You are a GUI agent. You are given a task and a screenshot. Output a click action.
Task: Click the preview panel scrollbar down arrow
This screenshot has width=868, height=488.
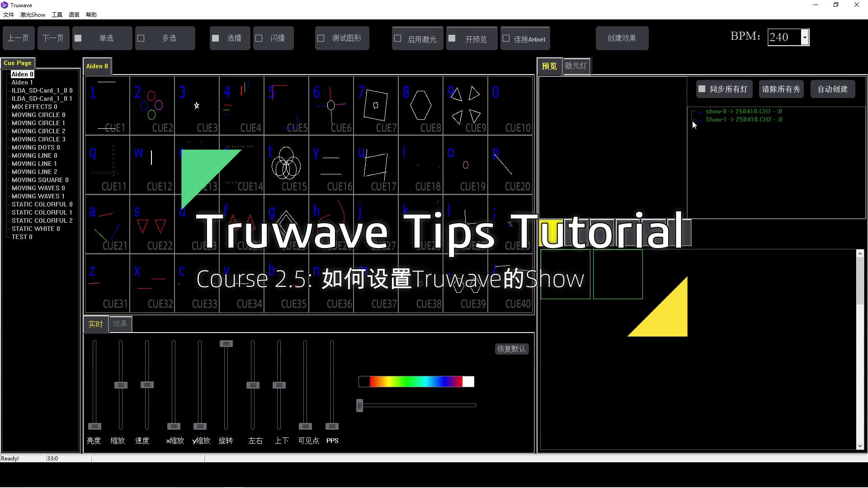pyautogui.click(x=860, y=446)
